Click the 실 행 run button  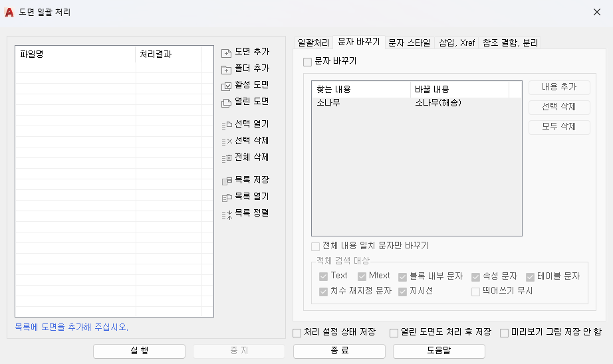[139, 351]
